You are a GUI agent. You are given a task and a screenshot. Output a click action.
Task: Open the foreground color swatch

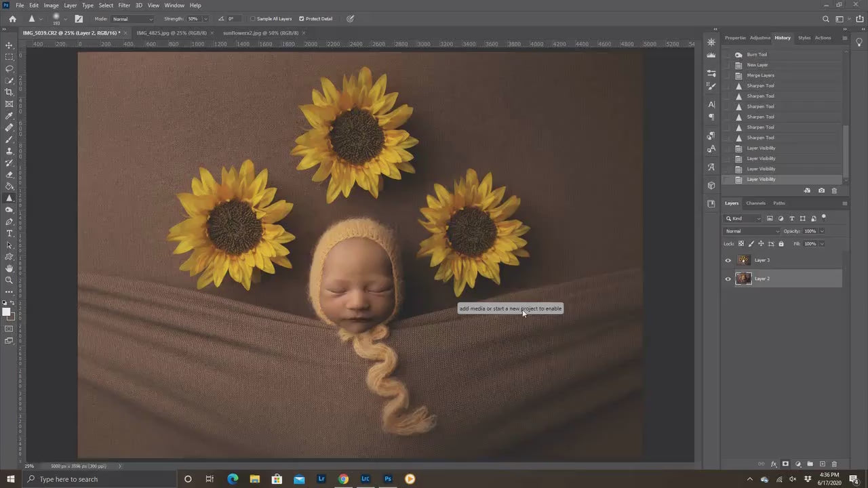(6, 310)
